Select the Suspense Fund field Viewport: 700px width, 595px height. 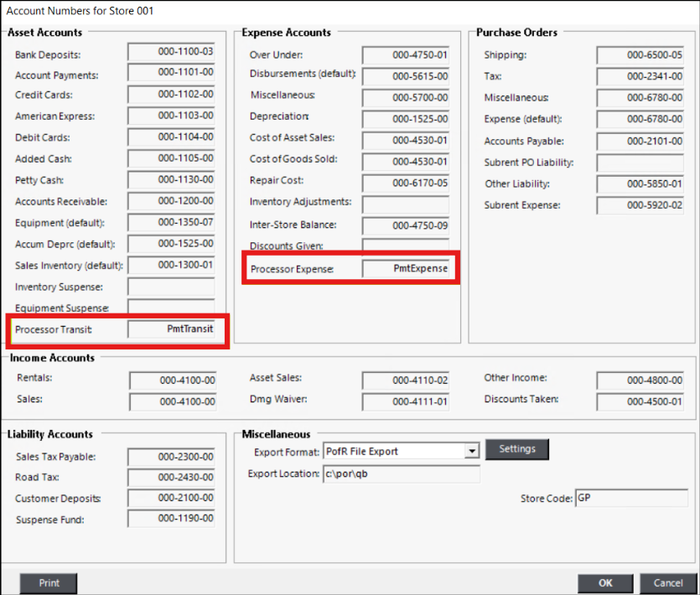pyautogui.click(x=171, y=520)
